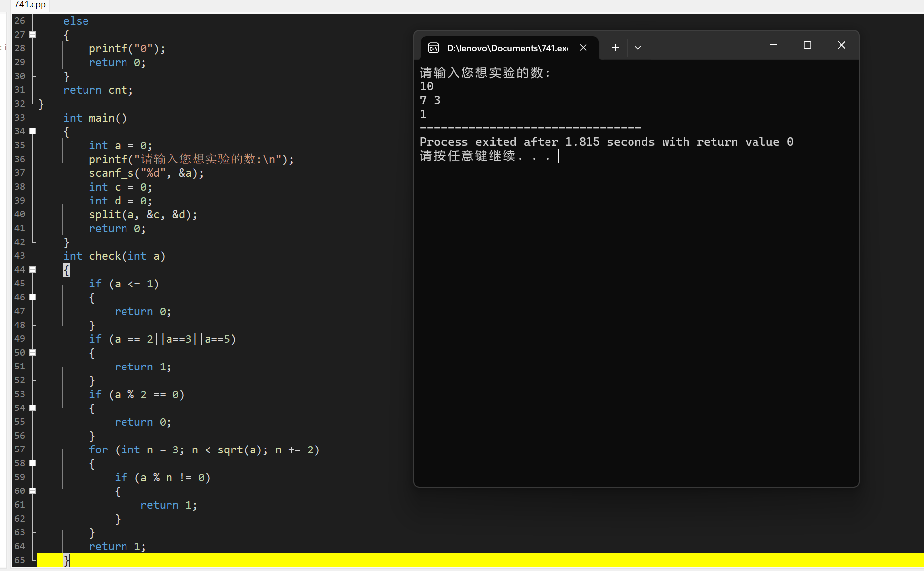Click the 'else' keyword on line 26
This screenshot has width=924, height=571.
76,21
